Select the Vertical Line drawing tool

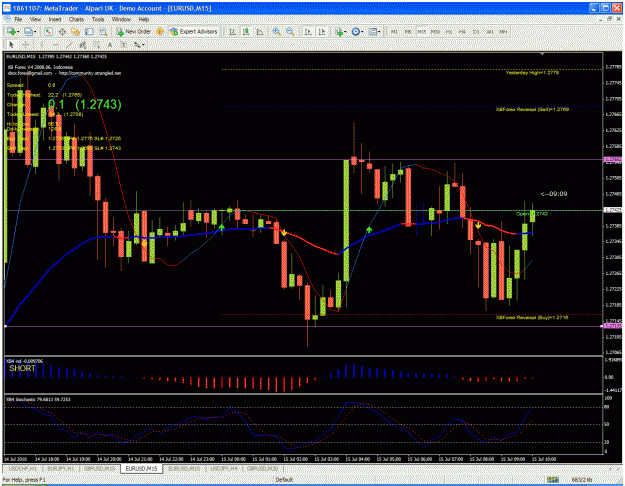pos(42,45)
